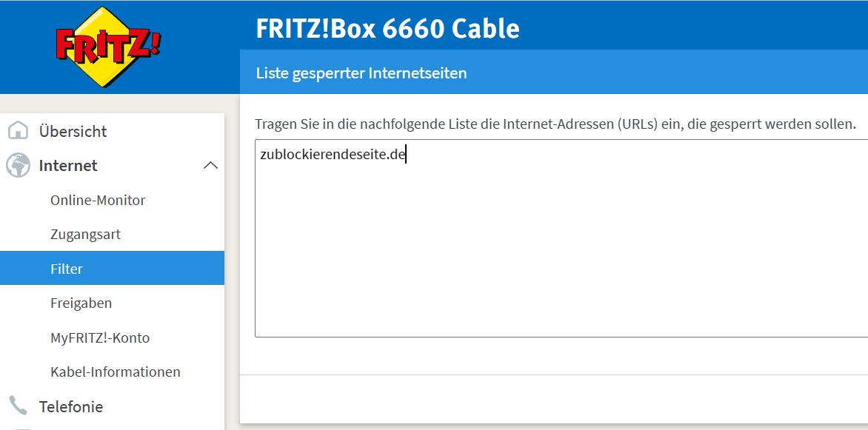868x430 pixels.
Task: Open the Zugangsart submenu entry
Action: [85, 235]
